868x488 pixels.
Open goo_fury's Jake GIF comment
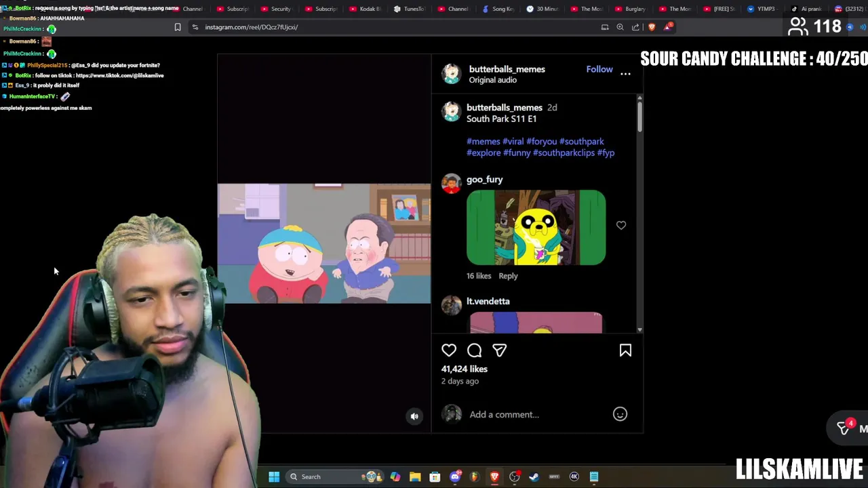click(x=536, y=228)
